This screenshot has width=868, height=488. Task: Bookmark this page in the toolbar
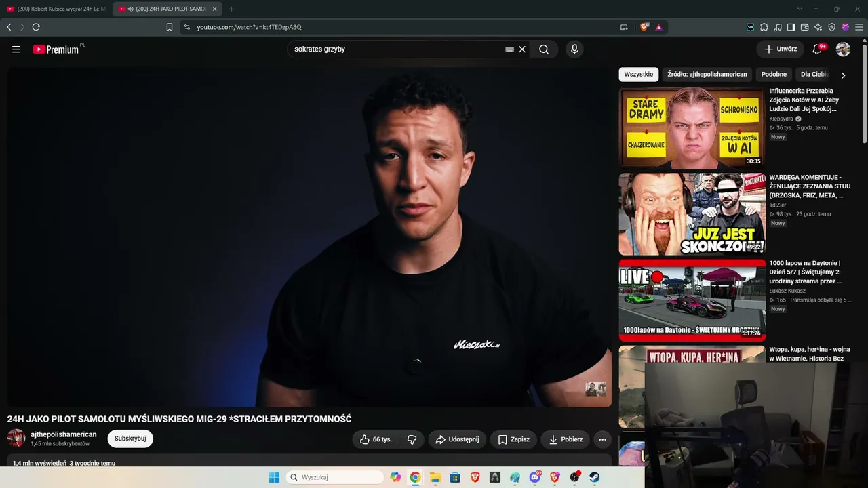pyautogui.click(x=170, y=27)
